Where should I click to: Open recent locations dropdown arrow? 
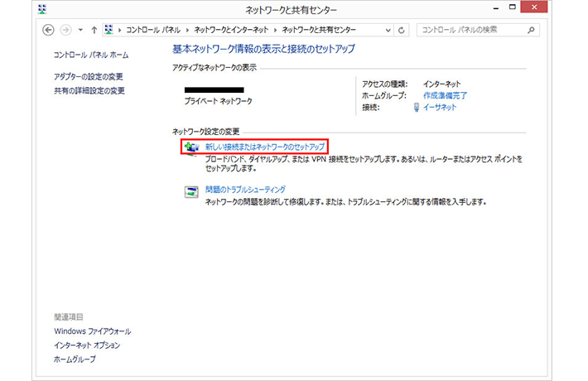point(80,30)
